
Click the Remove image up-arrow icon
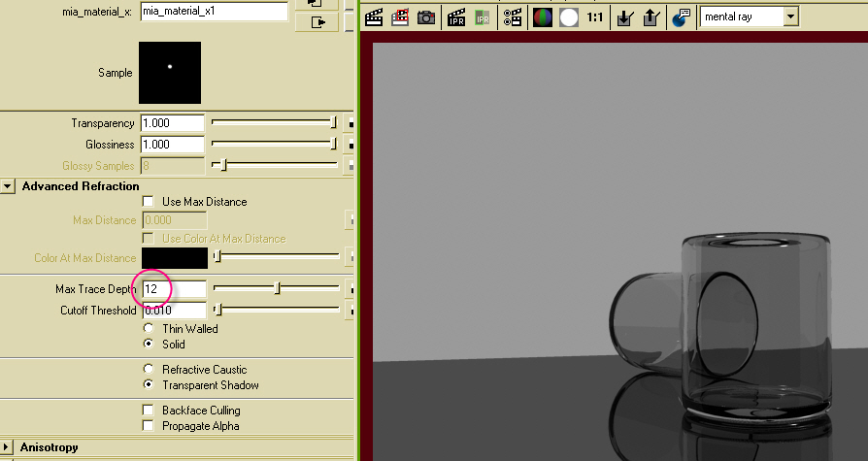[651, 17]
